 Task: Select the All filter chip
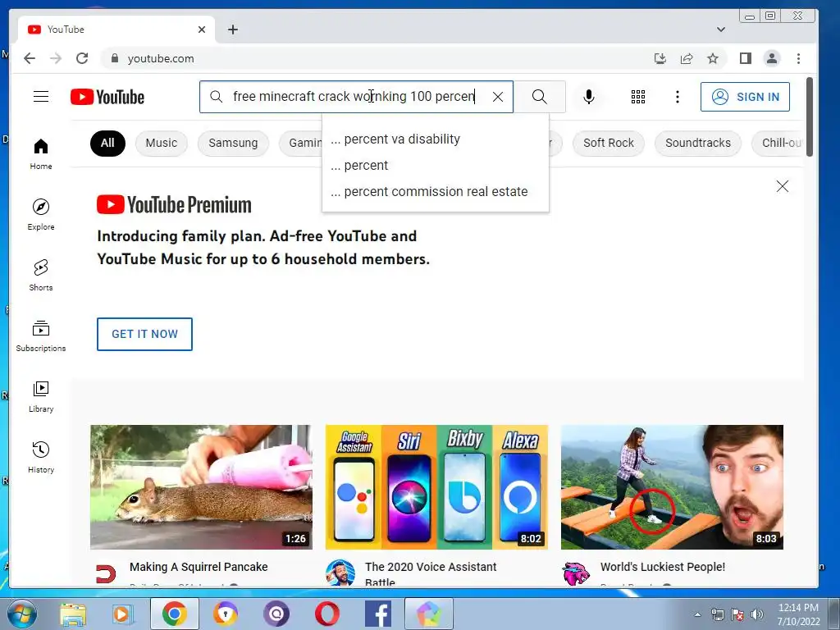pyautogui.click(x=107, y=143)
